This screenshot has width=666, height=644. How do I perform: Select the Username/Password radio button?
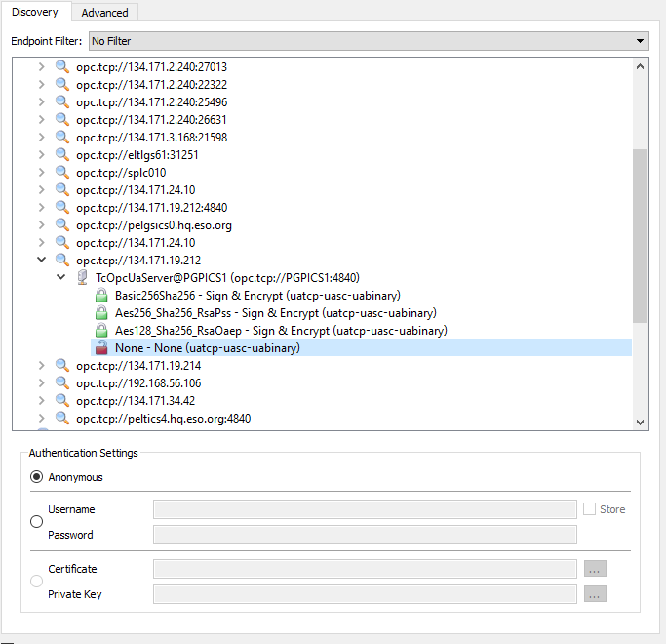click(37, 522)
